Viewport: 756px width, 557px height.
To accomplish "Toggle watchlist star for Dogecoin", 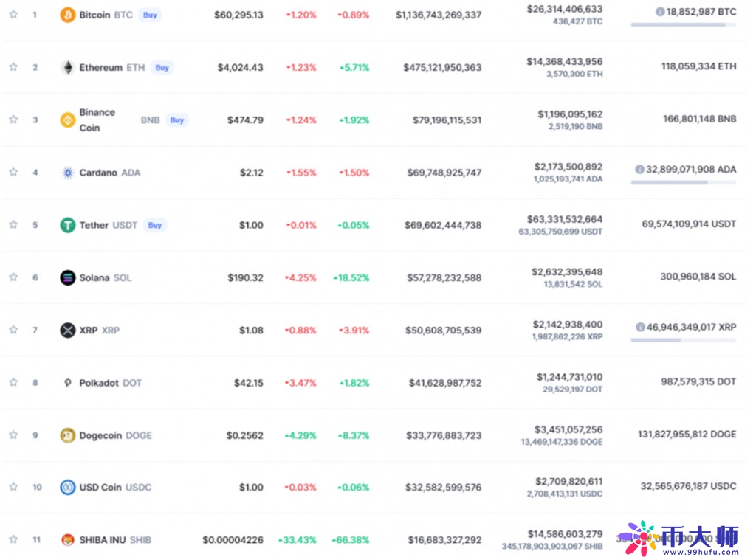I will click(x=13, y=435).
